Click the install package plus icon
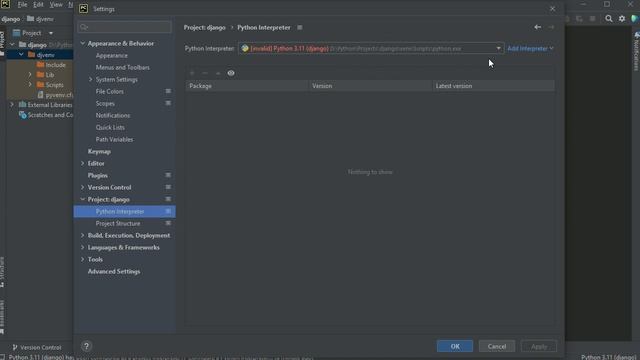 192,73
